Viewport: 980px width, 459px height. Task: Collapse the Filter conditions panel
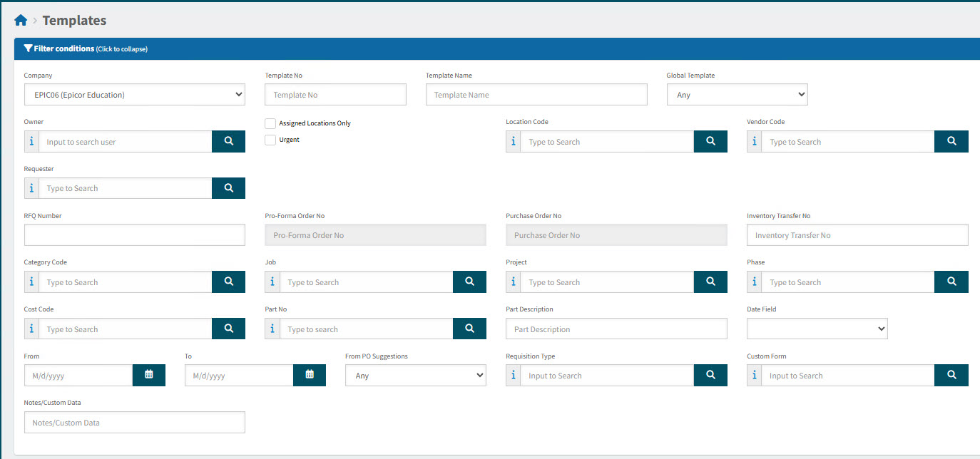tap(86, 49)
